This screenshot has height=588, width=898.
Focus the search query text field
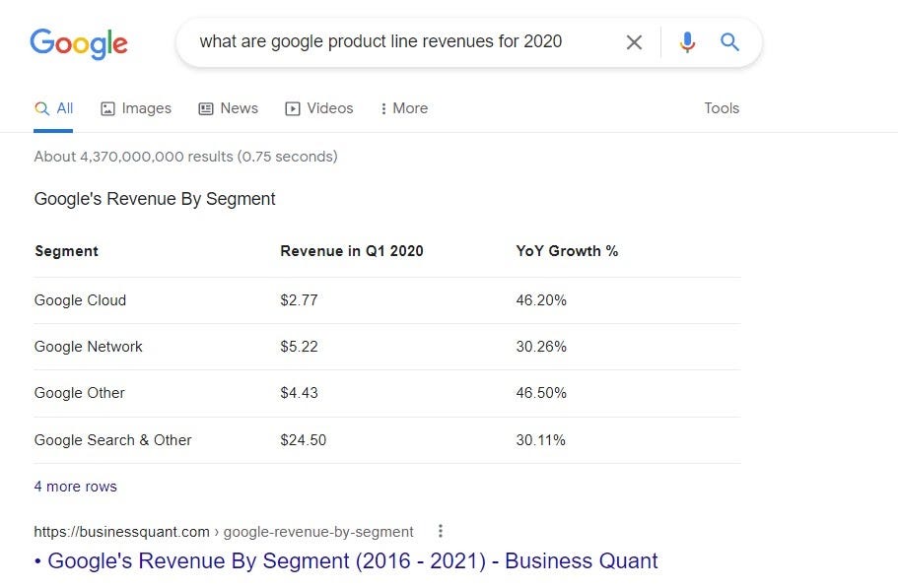[380, 41]
